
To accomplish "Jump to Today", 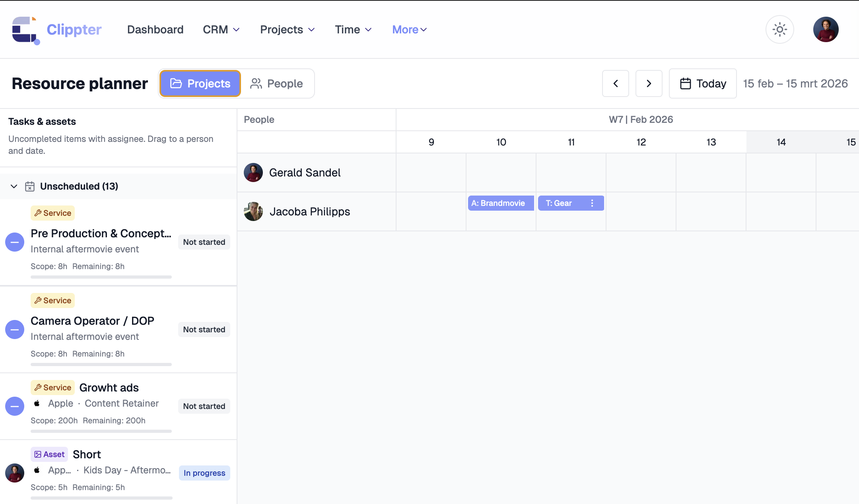I will tap(703, 83).
